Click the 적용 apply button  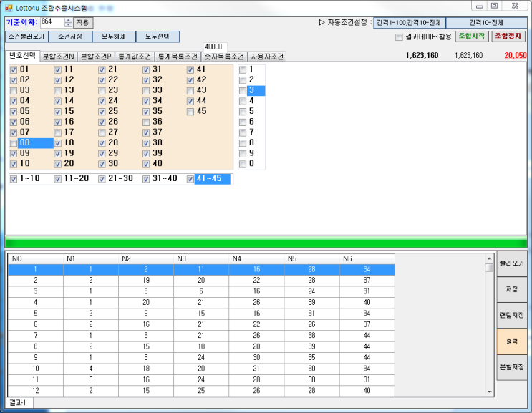(83, 23)
